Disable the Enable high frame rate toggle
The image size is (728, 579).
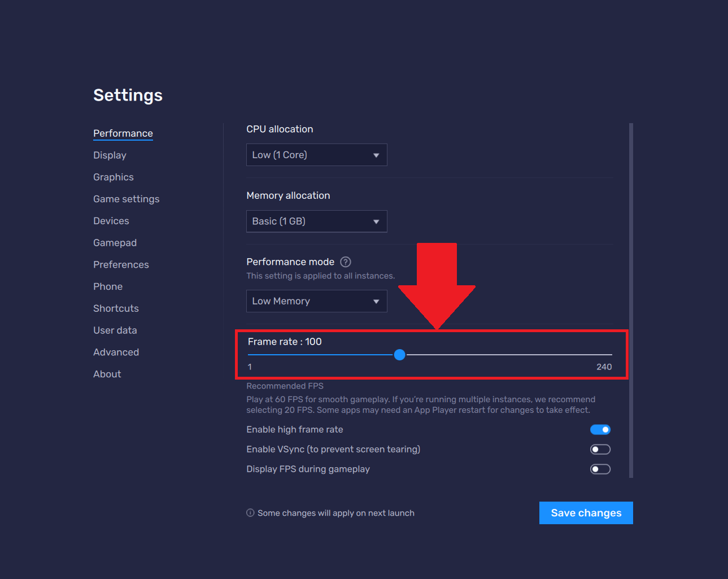pyautogui.click(x=600, y=430)
